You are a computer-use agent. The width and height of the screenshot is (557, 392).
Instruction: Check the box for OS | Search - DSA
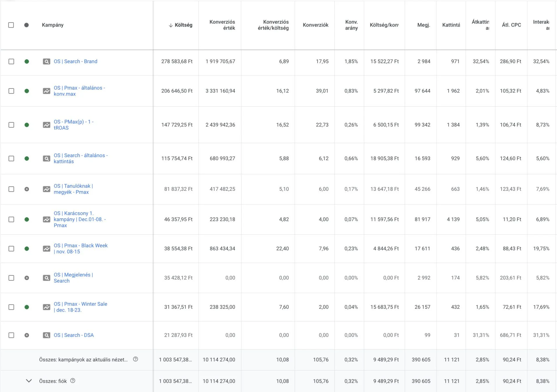[11, 335]
